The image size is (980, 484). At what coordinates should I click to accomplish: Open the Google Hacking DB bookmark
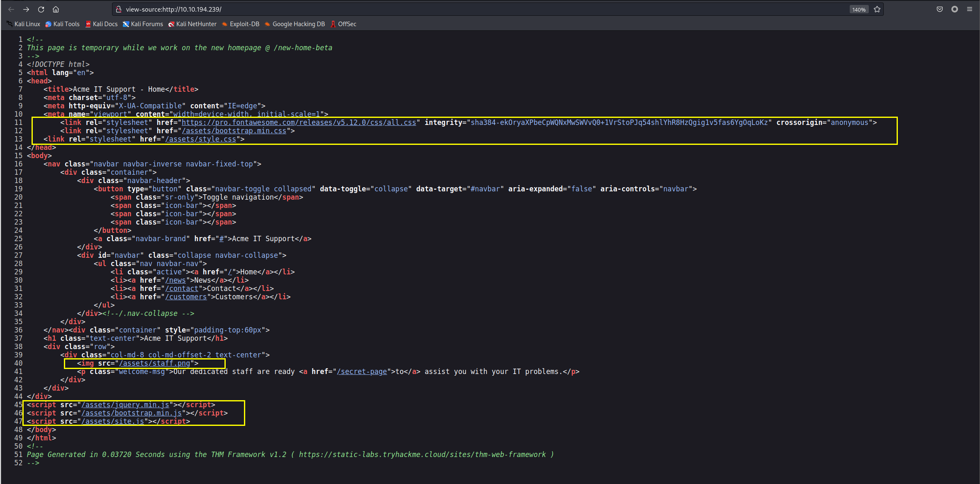coord(295,24)
